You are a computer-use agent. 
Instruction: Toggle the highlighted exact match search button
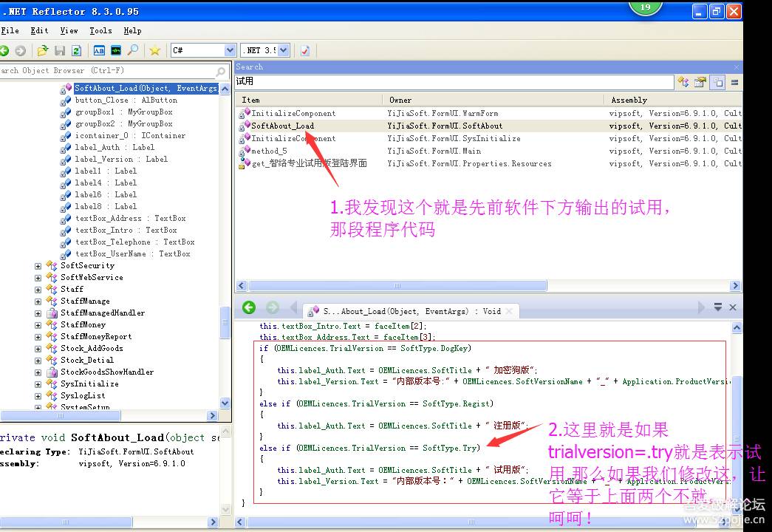click(717, 82)
